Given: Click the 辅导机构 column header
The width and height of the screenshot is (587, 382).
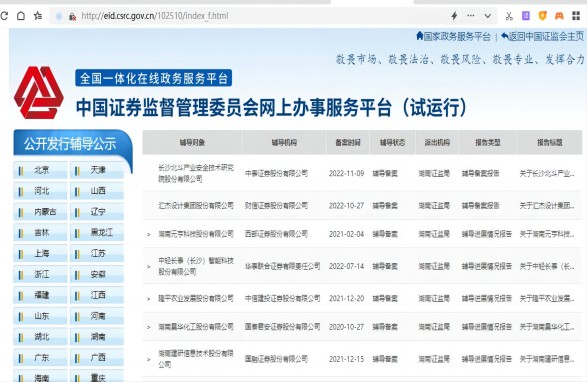Looking at the screenshot, I should [284, 142].
